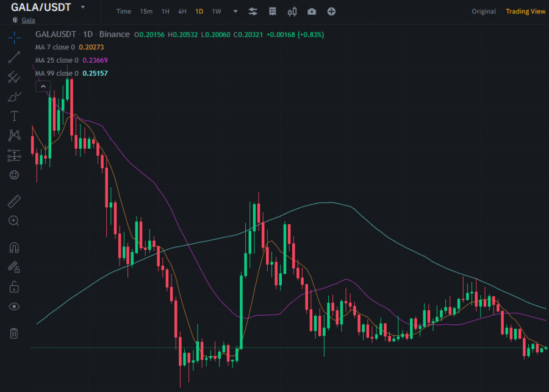Click the MA 25 value 0.23669

point(95,60)
